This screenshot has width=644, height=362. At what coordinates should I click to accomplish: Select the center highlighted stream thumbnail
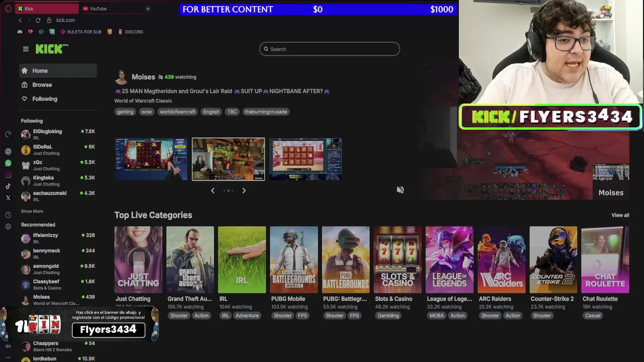228,159
